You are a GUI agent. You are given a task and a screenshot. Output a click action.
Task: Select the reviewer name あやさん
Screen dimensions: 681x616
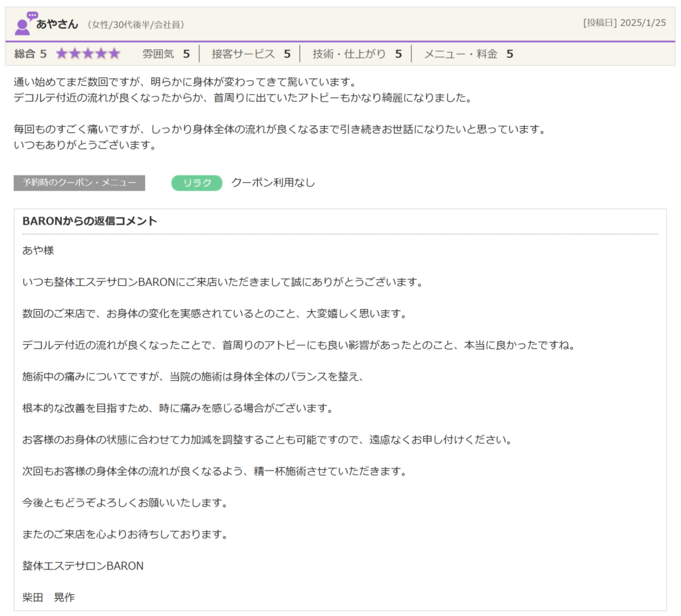[57, 24]
